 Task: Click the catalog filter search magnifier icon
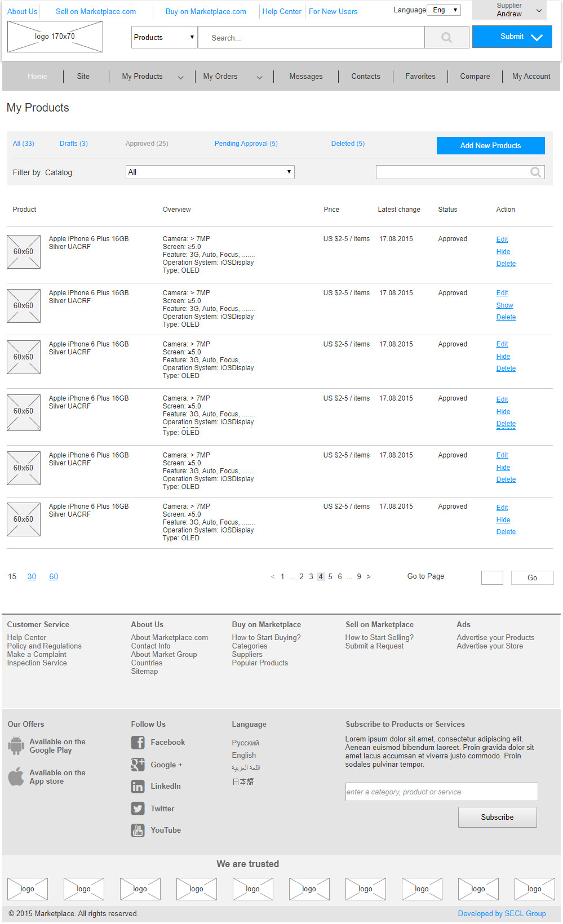[536, 172]
